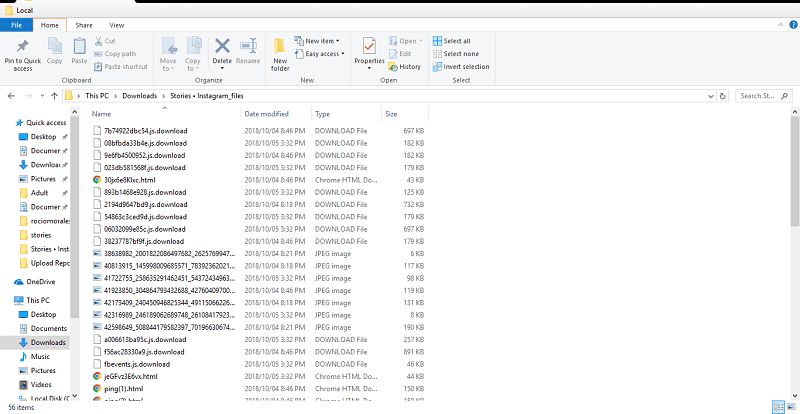Open the File menu tab

[16, 25]
